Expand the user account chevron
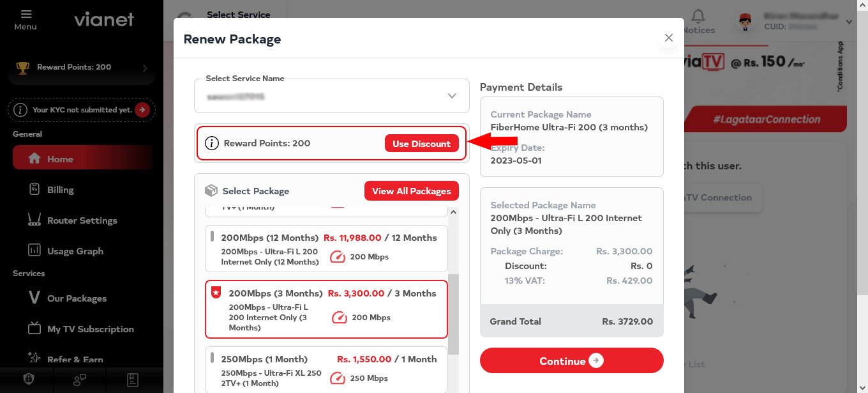Viewport: 868px width, 393px height. (849, 22)
